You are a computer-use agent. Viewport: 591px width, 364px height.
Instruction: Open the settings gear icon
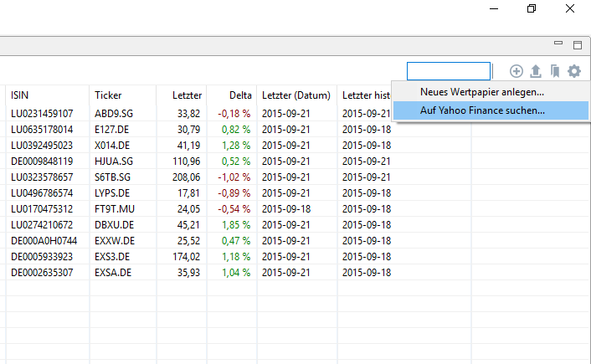coord(573,72)
